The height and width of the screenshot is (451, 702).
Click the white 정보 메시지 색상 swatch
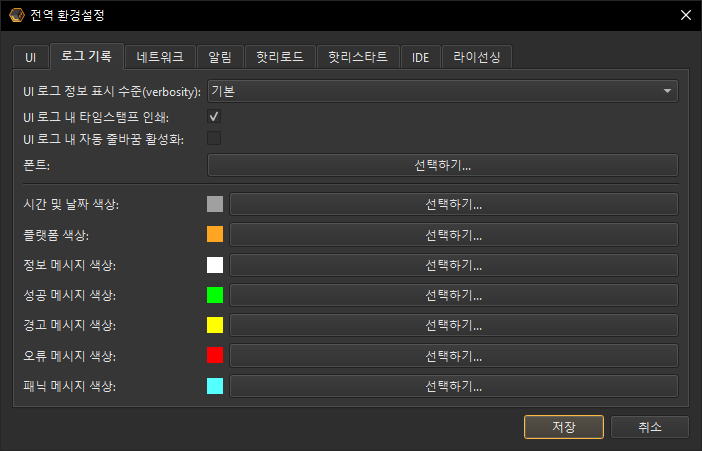(x=215, y=265)
